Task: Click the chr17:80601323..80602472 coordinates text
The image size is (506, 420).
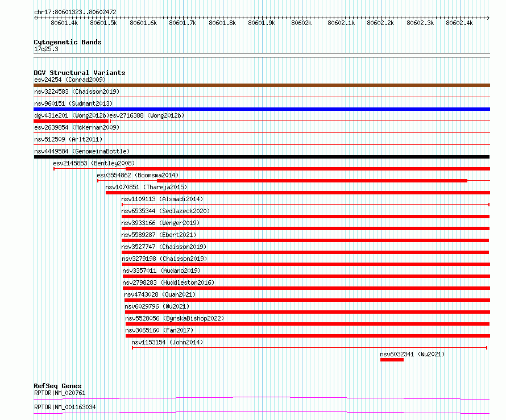Action: coord(75,13)
